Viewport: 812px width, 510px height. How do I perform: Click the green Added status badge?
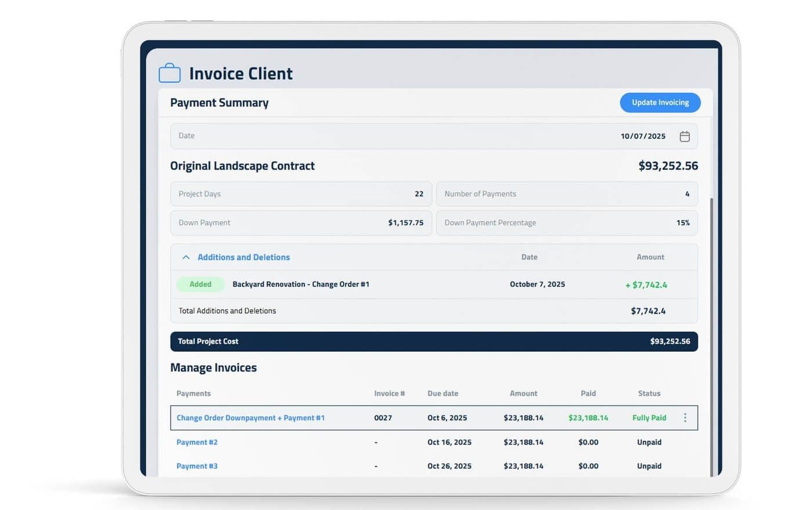click(x=200, y=285)
